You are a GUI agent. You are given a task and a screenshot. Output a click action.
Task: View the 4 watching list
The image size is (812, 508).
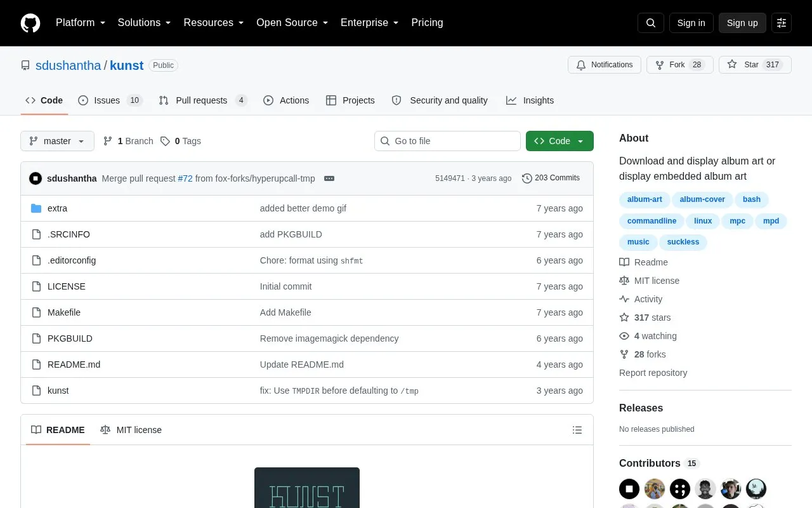click(648, 336)
